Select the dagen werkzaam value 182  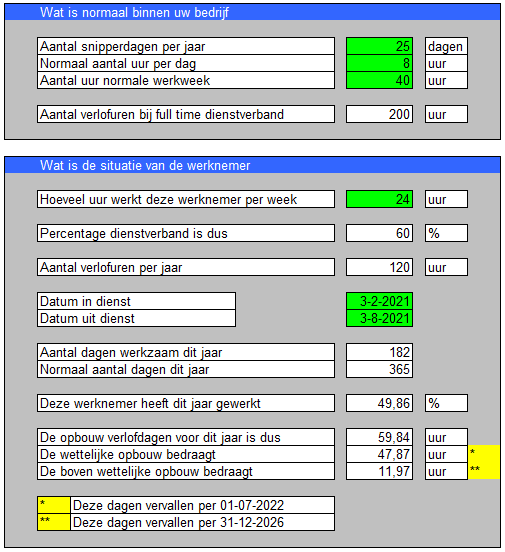click(379, 352)
